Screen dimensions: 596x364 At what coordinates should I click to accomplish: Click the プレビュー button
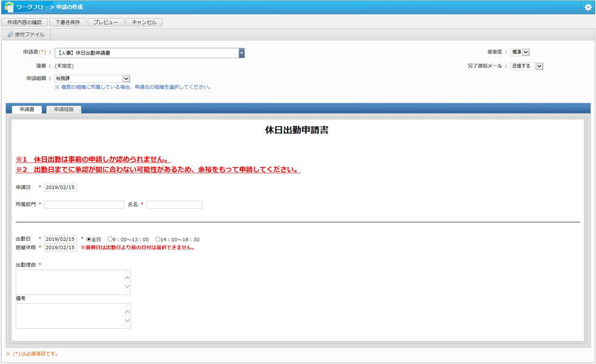coord(106,22)
